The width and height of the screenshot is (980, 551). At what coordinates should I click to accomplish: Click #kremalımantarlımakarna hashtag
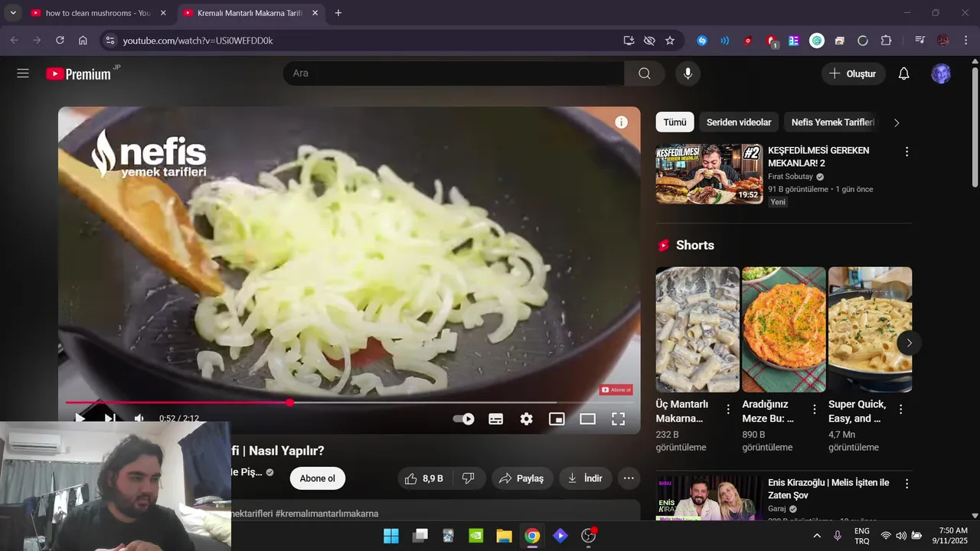point(327,514)
